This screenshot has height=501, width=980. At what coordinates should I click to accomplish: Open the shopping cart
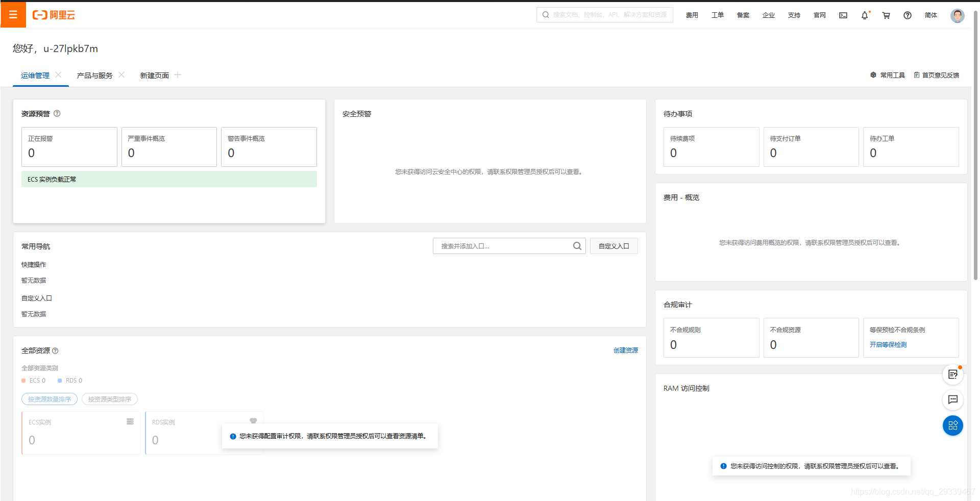pos(886,15)
